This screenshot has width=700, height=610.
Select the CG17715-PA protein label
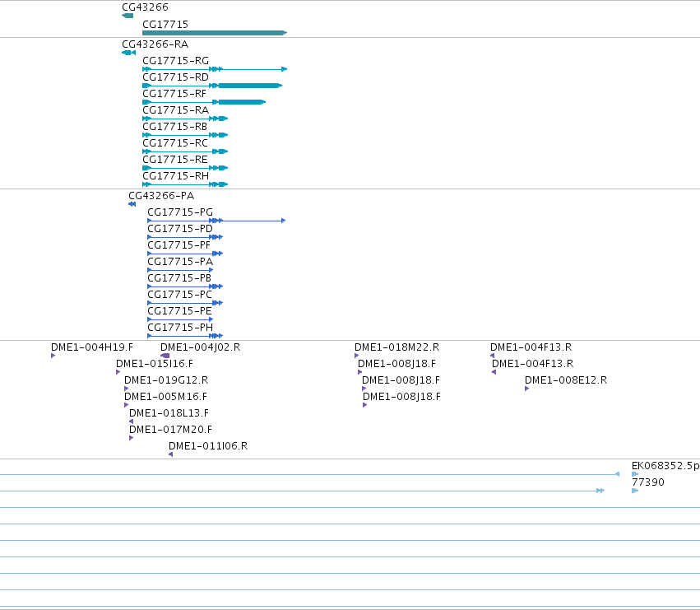coord(180,262)
